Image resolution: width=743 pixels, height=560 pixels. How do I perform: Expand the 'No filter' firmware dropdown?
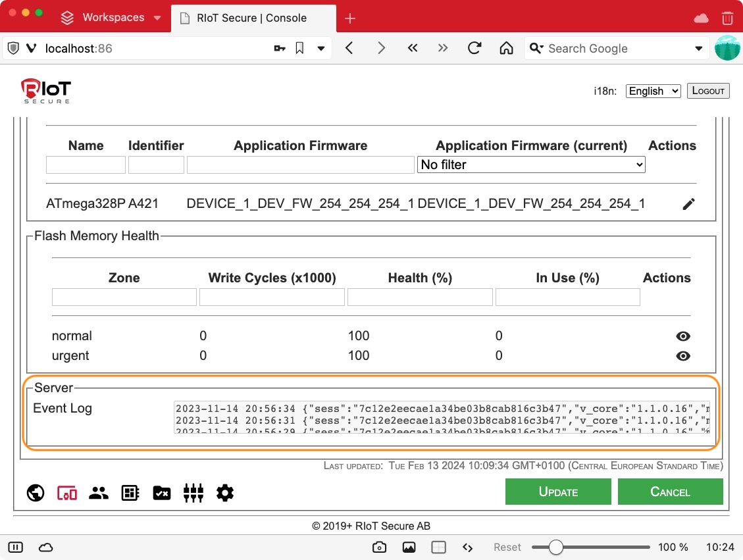[x=531, y=165]
